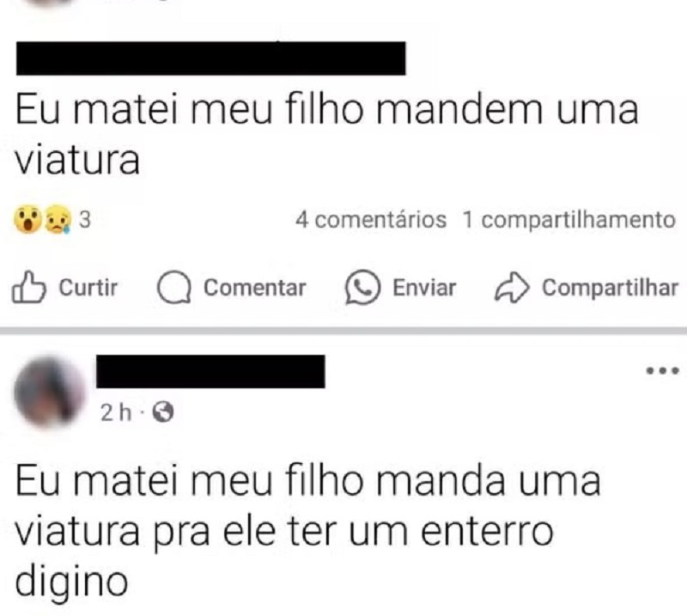Click the surprised wow reaction emoji

click(x=27, y=219)
